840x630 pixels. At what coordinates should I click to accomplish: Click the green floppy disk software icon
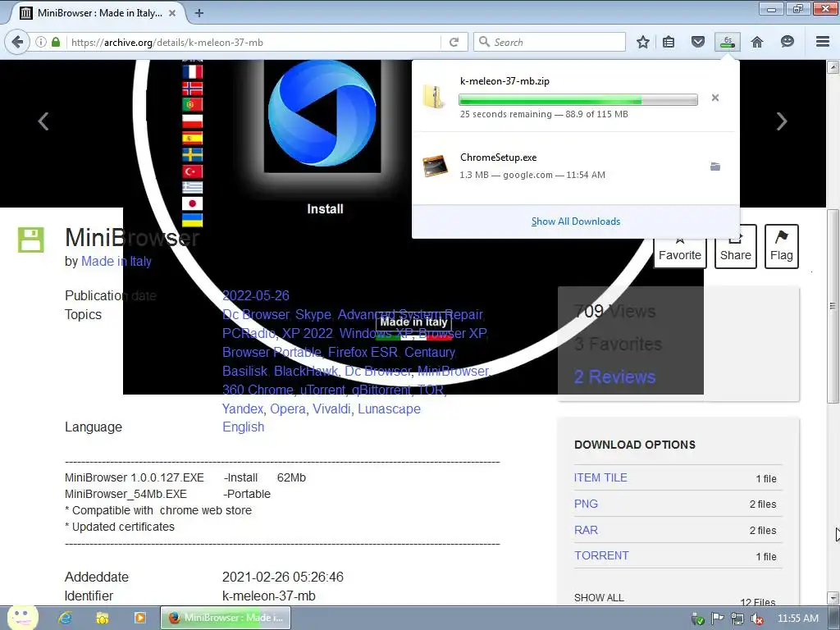[x=31, y=240]
